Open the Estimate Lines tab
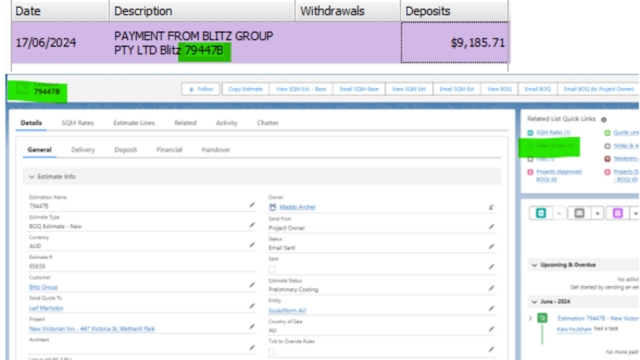Screen dimensions: 640x360 point(134,123)
